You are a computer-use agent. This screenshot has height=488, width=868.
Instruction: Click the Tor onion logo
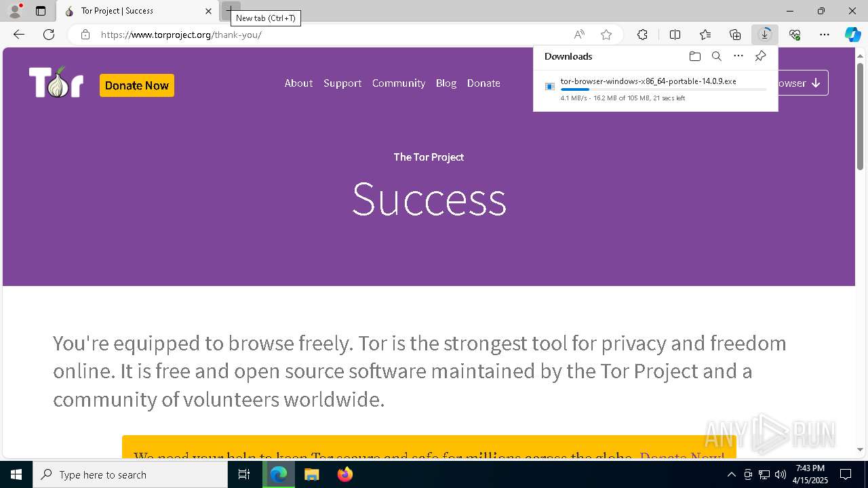(56, 83)
